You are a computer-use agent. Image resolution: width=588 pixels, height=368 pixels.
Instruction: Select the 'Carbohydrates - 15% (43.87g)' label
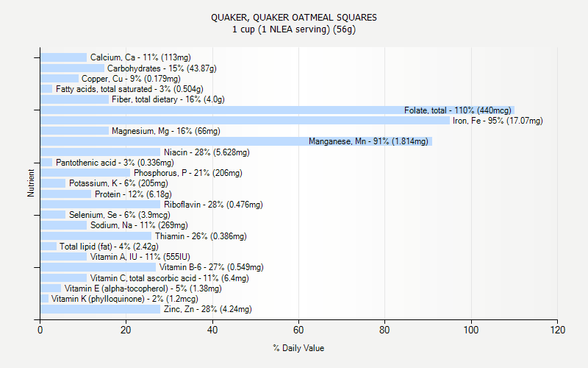[162, 68]
